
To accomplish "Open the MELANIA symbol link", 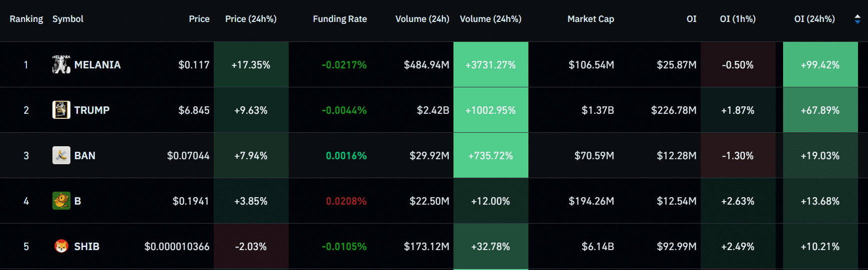I will (97, 65).
